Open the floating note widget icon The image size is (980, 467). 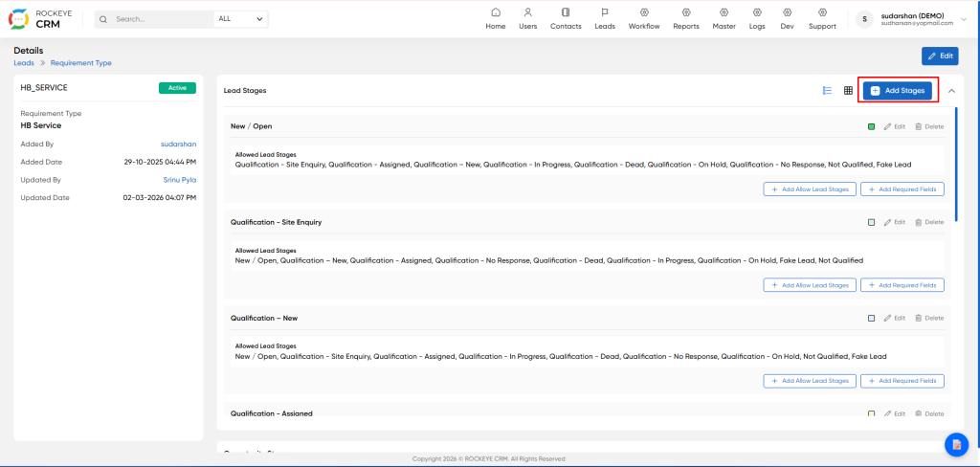(x=956, y=444)
